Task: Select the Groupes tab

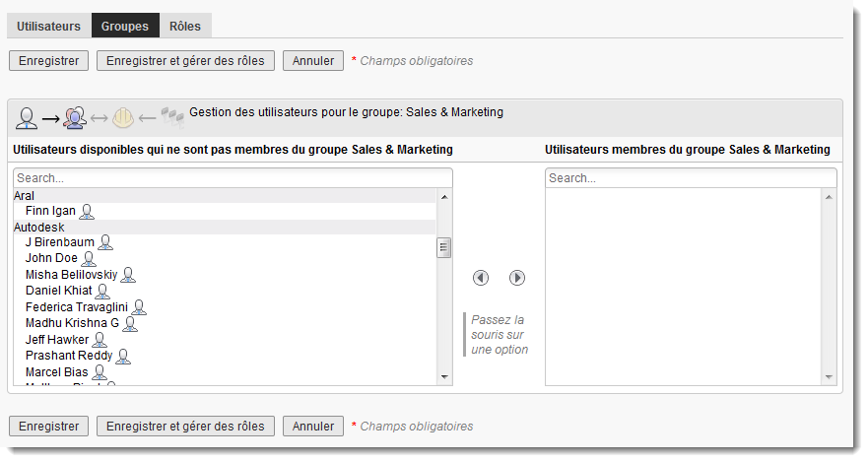Action: pos(125,26)
